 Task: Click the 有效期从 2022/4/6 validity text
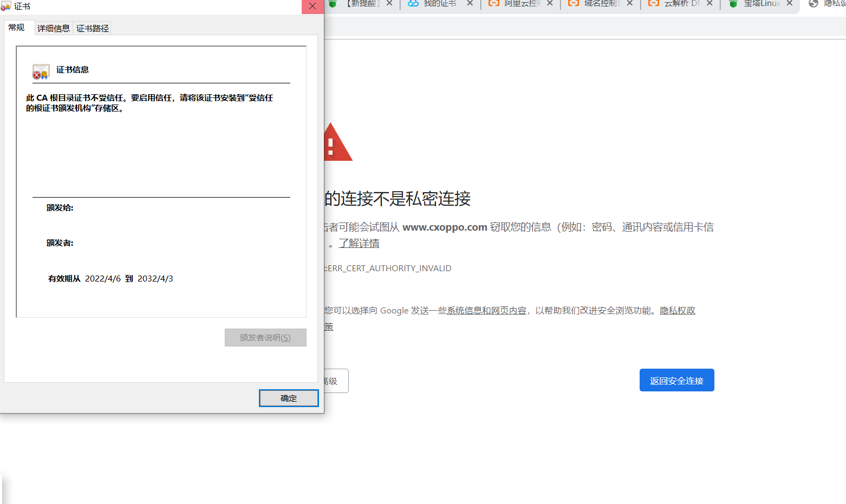coord(84,278)
